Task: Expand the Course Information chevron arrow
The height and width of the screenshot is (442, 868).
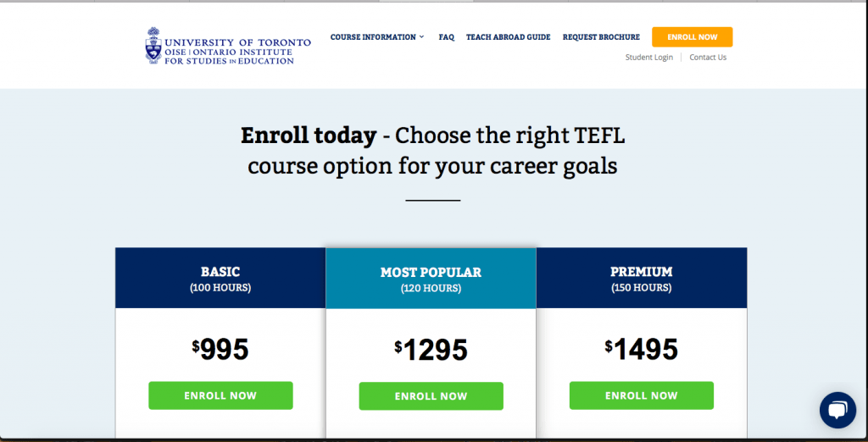Action: pyautogui.click(x=422, y=37)
